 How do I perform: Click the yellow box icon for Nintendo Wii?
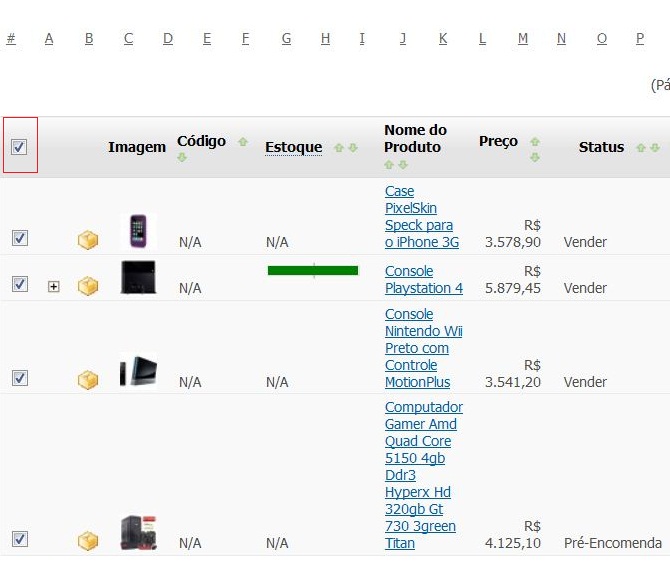click(x=88, y=380)
